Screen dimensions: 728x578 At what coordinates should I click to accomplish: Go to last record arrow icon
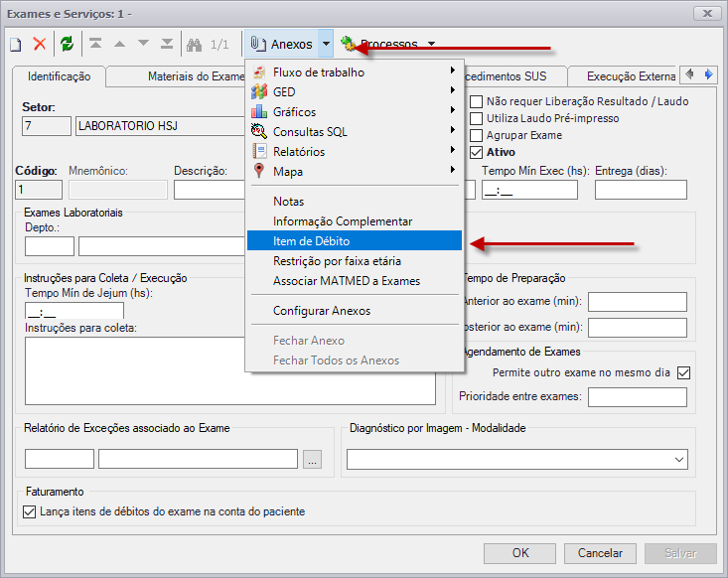click(x=167, y=44)
